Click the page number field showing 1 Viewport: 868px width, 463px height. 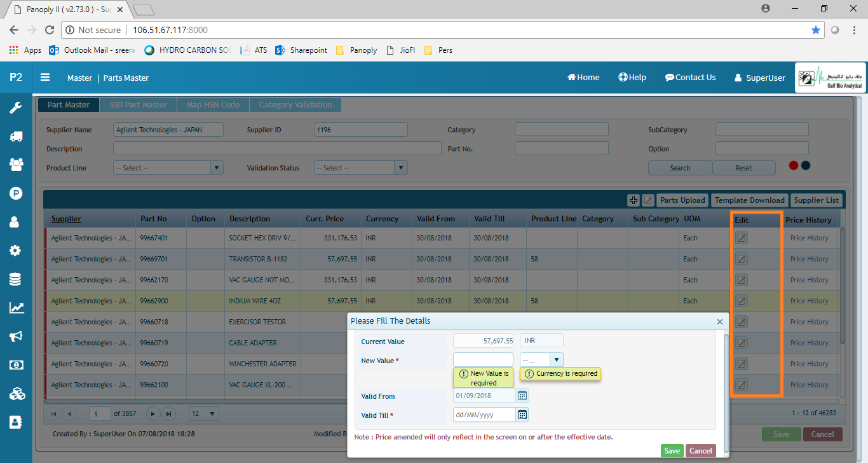click(100, 413)
